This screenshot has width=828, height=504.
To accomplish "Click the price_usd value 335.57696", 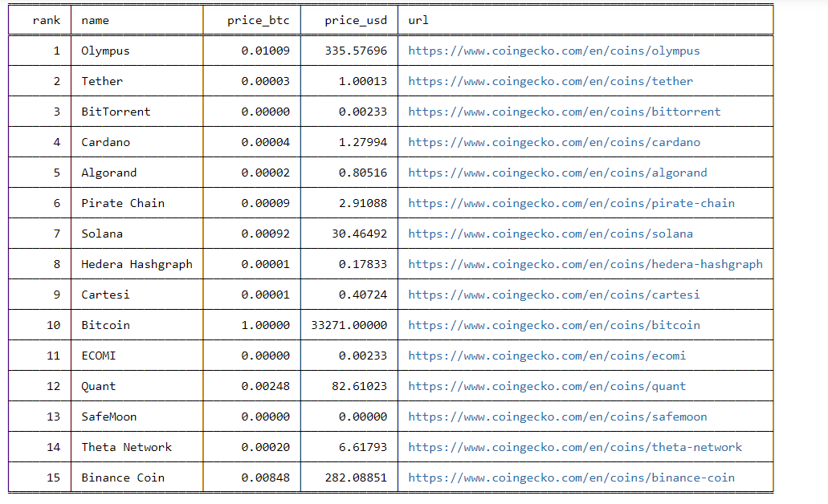I will click(x=356, y=51).
